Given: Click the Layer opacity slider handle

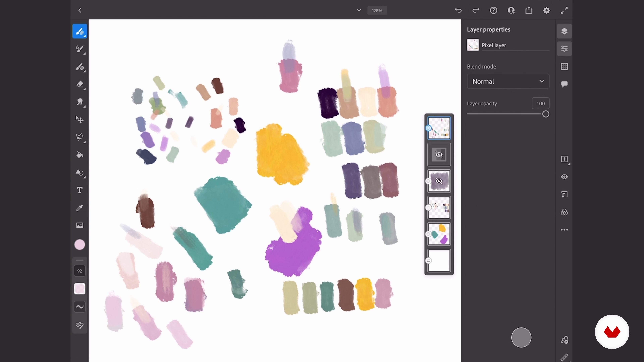Looking at the screenshot, I should click(546, 114).
